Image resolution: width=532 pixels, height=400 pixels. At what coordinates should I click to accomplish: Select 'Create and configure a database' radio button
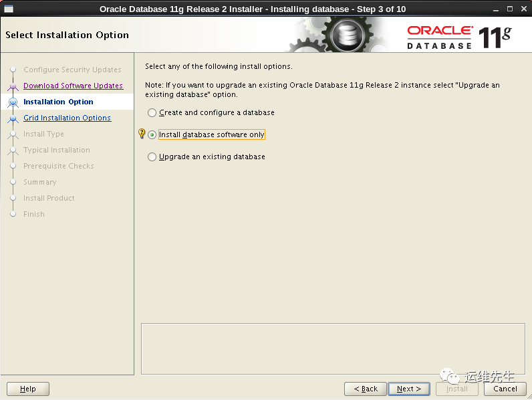152,113
